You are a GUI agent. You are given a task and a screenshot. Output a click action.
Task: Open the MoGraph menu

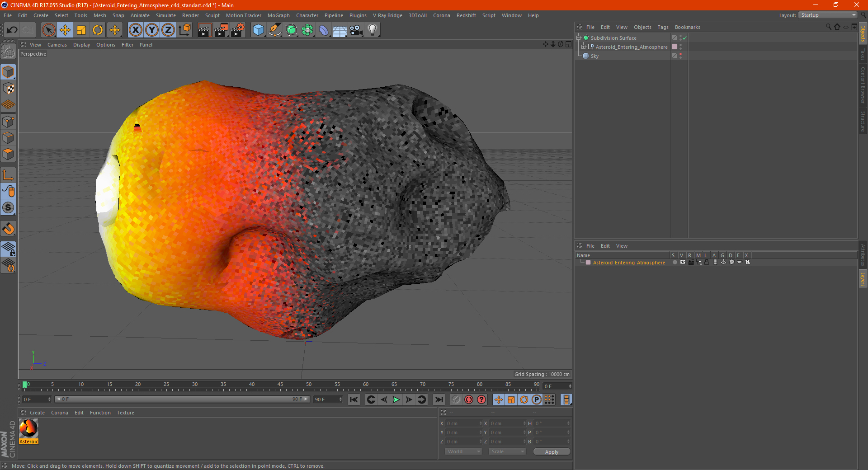pos(278,15)
